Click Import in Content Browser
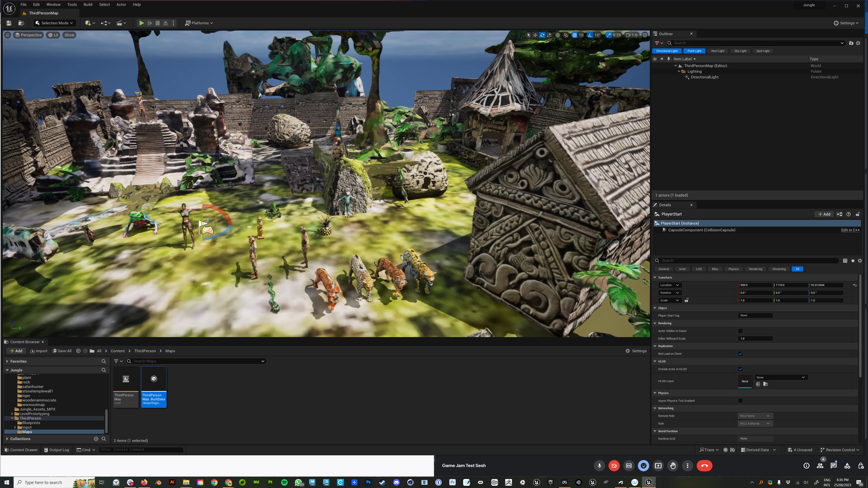868x488 pixels. click(x=39, y=351)
